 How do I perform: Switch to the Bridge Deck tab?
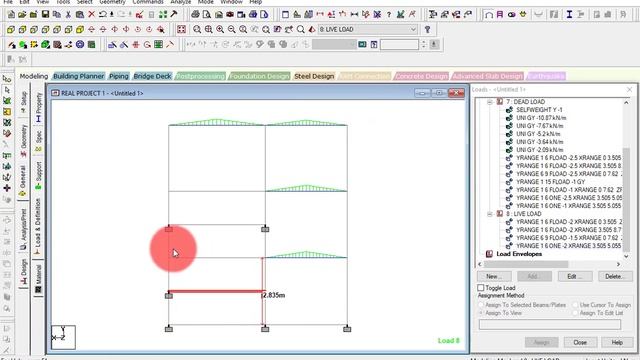coord(152,76)
